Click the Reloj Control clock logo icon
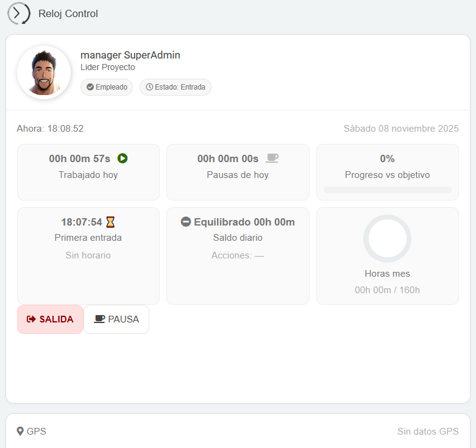The image size is (476, 448). coord(19,13)
